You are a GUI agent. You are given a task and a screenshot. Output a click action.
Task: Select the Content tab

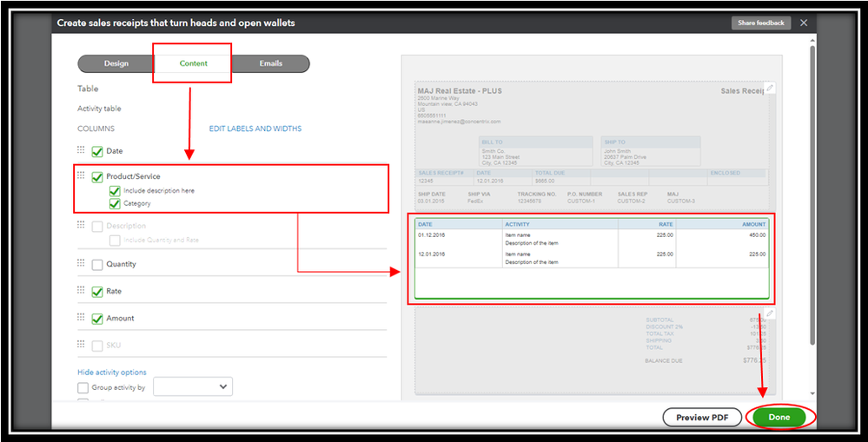193,63
